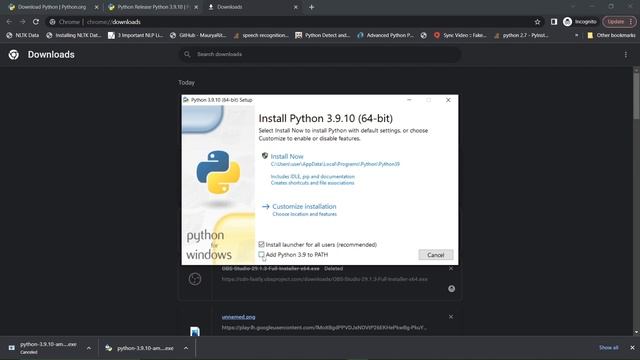640x360 pixels.
Task: Open GitHub - MauryaRit... bookmark
Action: tap(198, 36)
